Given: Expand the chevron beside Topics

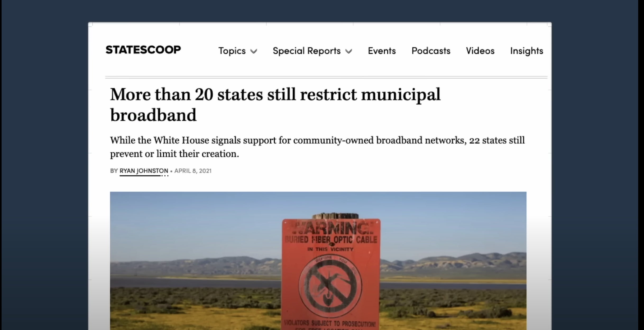Looking at the screenshot, I should click(x=254, y=51).
